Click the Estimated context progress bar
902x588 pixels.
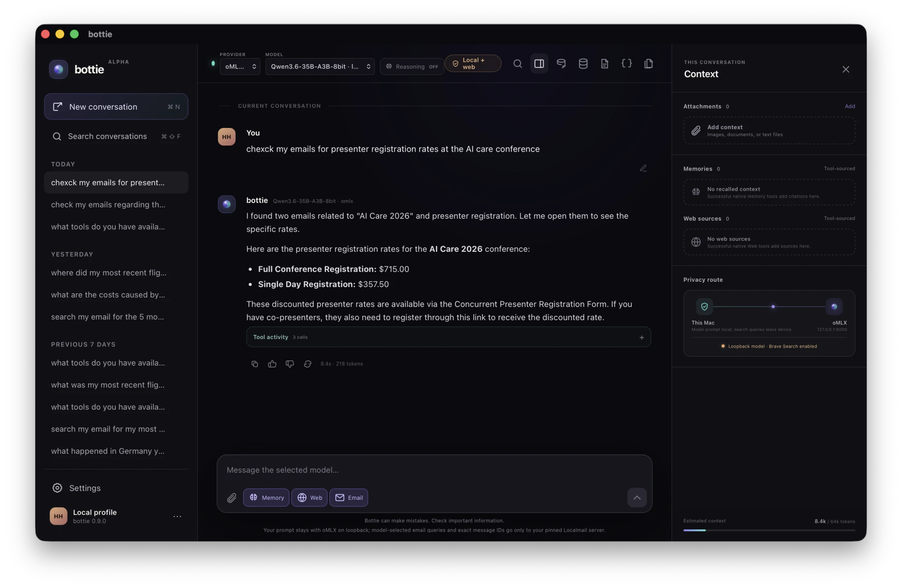[769, 530]
